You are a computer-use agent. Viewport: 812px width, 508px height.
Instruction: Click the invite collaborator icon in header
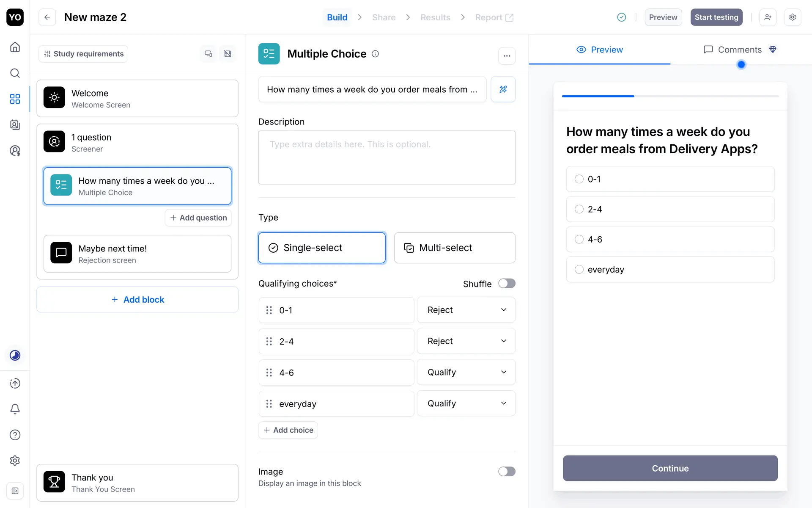(768, 17)
